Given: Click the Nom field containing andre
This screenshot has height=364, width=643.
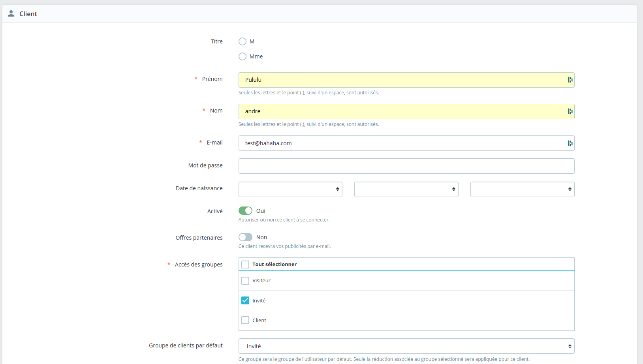Looking at the screenshot, I should (395, 111).
